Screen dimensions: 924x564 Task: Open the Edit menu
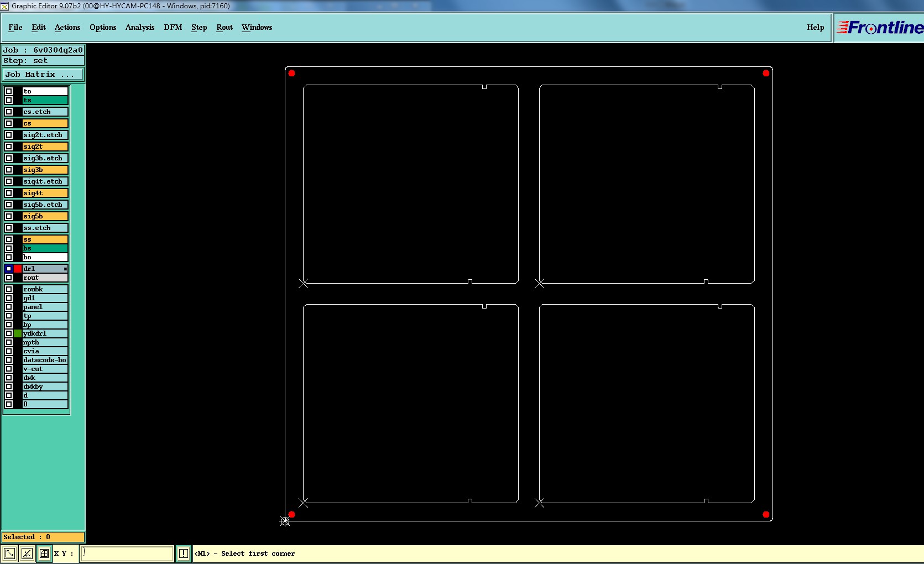(x=39, y=28)
